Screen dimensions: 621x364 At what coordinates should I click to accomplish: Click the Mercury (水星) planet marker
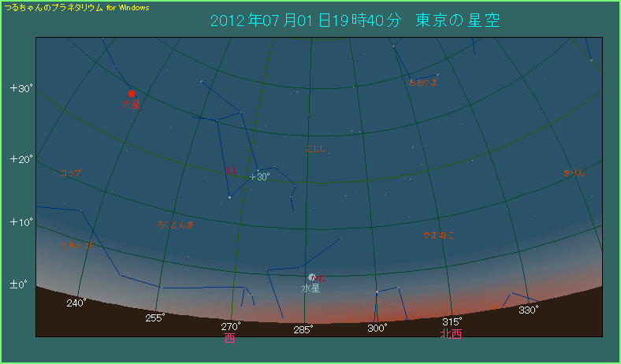click(x=312, y=277)
